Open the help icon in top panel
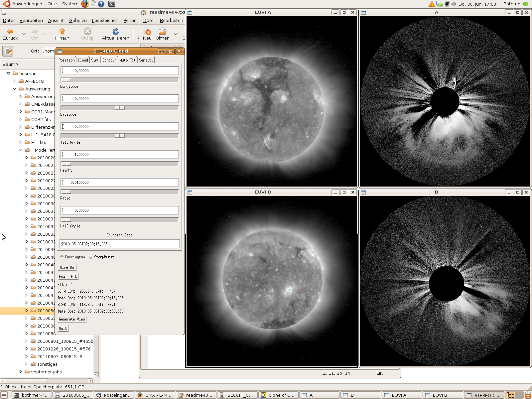The image size is (532, 399). pos(101,4)
